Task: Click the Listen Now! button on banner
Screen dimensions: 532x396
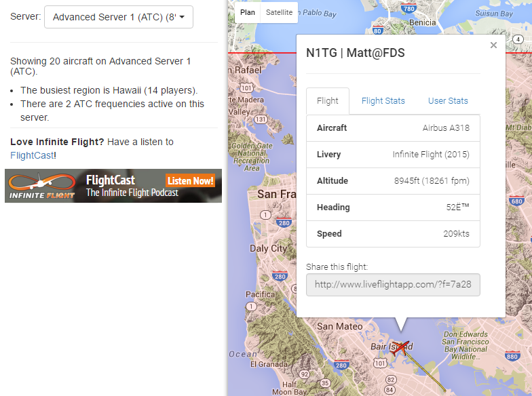Action: pos(190,180)
